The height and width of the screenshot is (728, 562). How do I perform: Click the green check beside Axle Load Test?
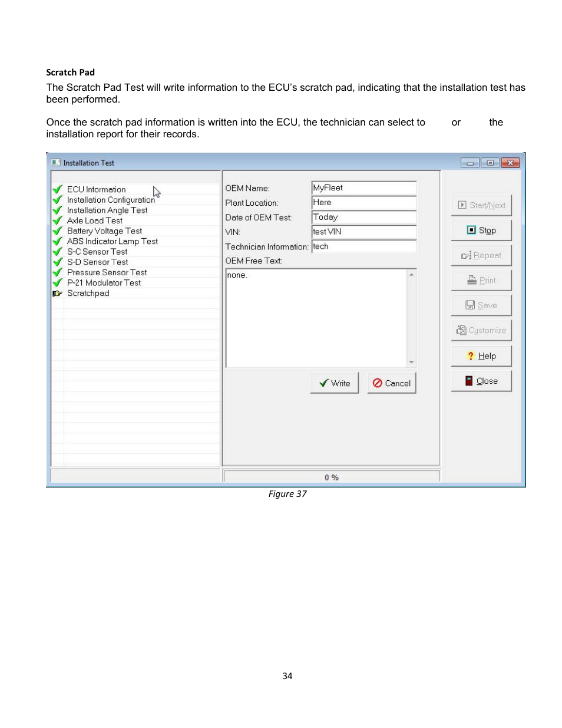tap(57, 220)
